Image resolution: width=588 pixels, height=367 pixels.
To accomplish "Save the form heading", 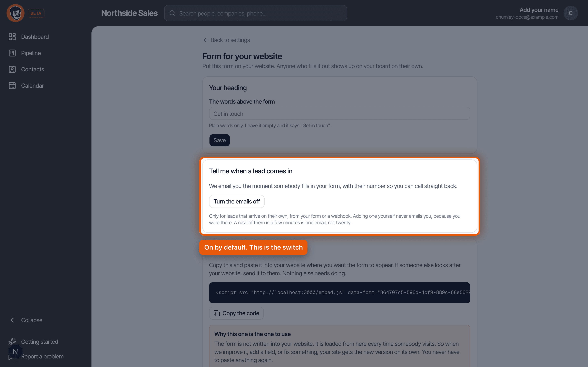I will pyautogui.click(x=220, y=140).
